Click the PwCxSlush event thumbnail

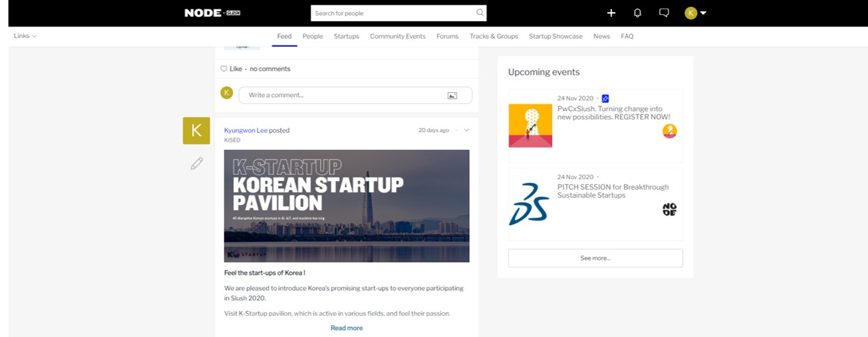tap(530, 125)
